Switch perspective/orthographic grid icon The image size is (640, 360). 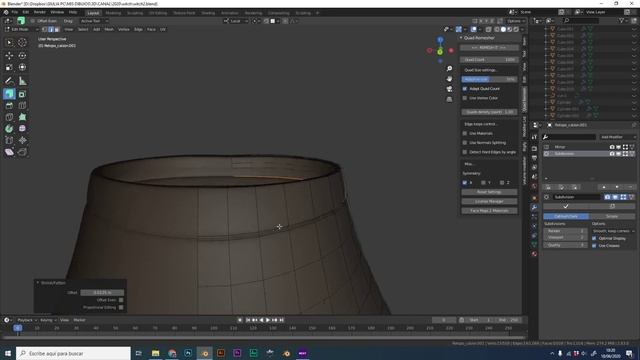click(449, 99)
